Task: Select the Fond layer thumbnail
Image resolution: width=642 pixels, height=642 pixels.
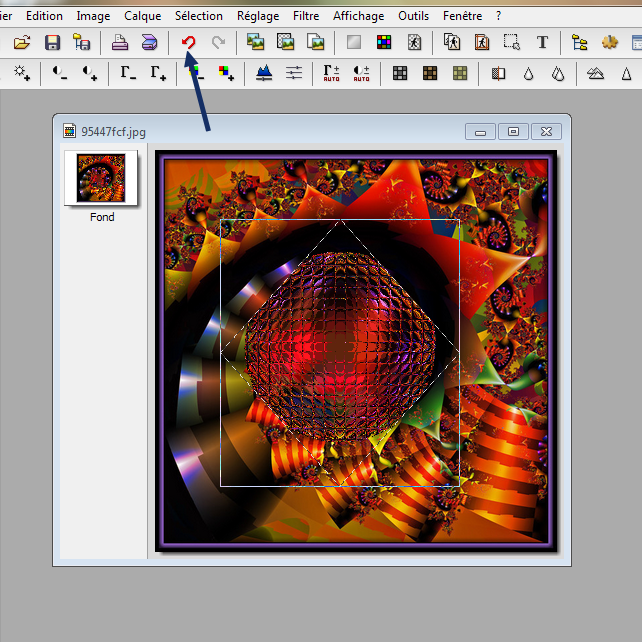Action: coord(101,178)
